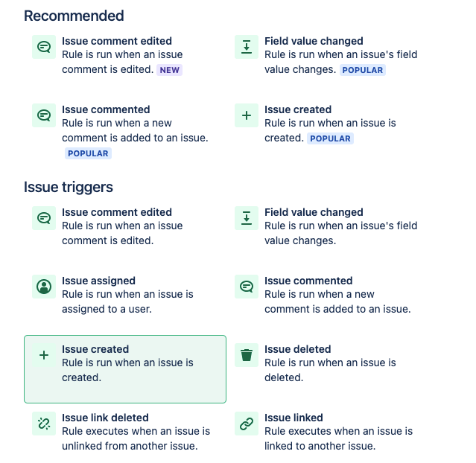
Task: Click the Issue linked chain icon
Action: click(x=247, y=424)
